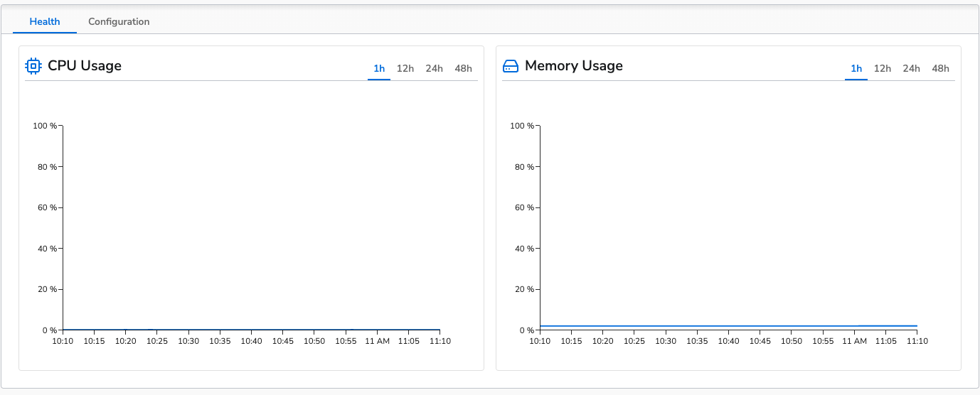Click the 0 % label on CPU chart

pos(49,330)
